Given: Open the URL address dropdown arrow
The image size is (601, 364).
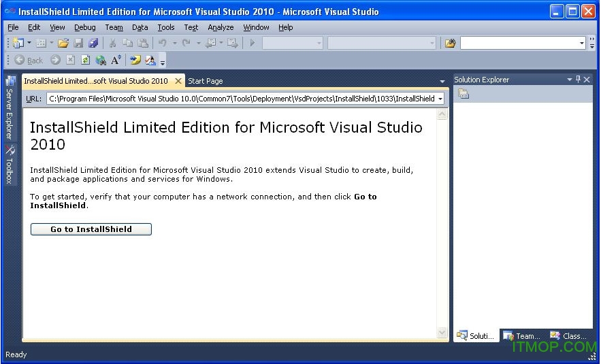Looking at the screenshot, I should (440, 99).
